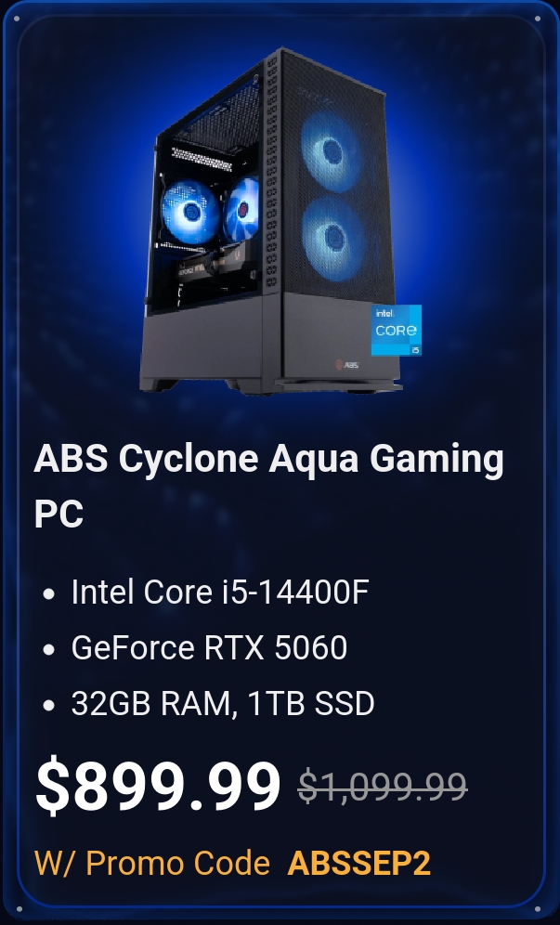Click the ABS logo on the case
The image size is (560, 925).
[347, 365]
